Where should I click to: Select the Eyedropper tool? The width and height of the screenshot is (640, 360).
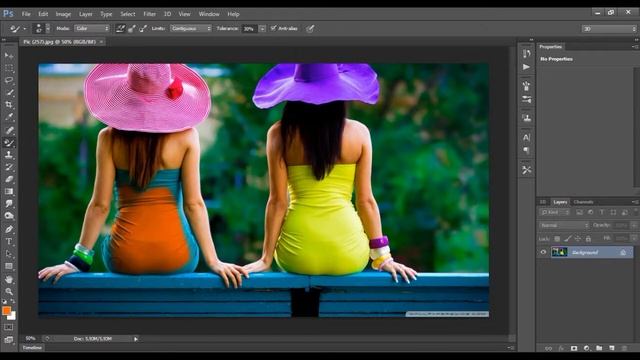(x=9, y=117)
